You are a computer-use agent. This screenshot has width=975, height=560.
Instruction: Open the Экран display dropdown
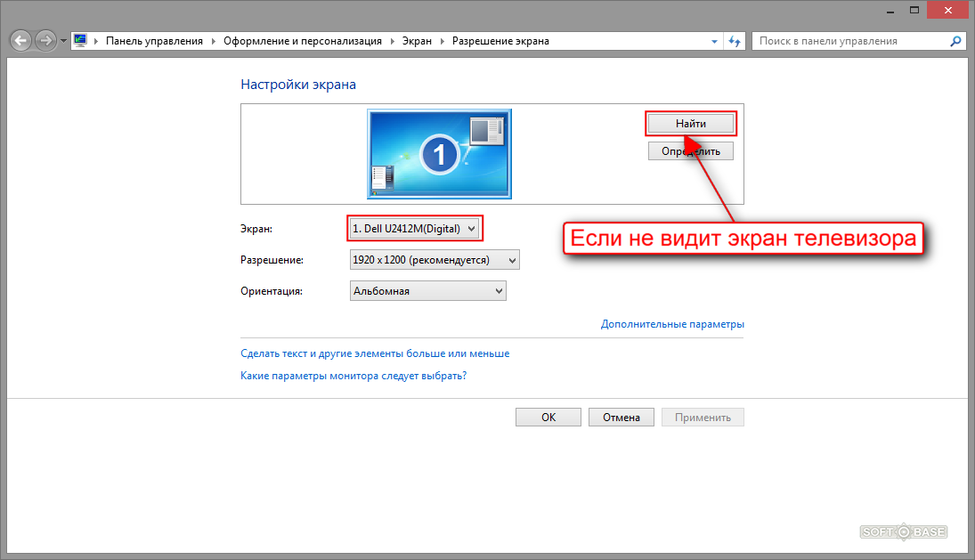click(x=414, y=229)
